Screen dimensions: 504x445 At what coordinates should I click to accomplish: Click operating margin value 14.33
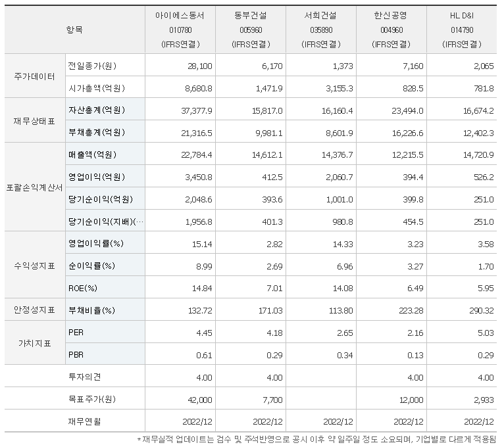coord(343,245)
